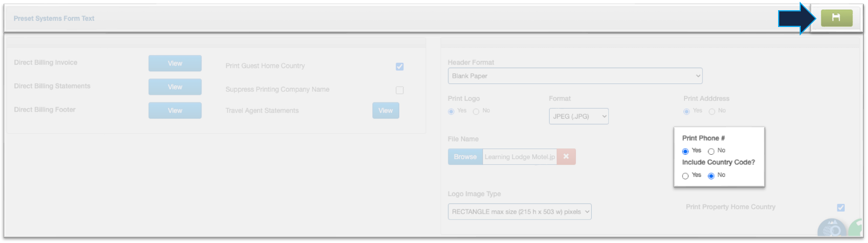The width and height of the screenshot is (868, 243).
Task: Enable Suppress Printing Company Name checkbox
Action: pyautogui.click(x=400, y=90)
